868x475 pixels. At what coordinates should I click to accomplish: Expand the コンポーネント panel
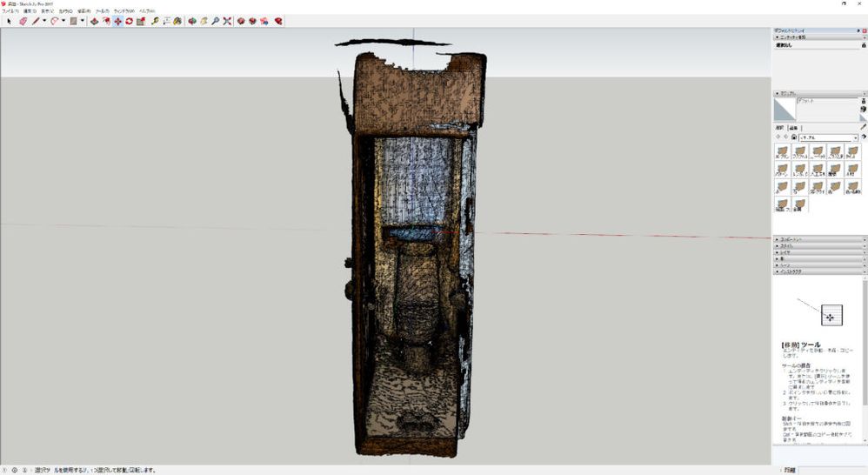[820, 239]
